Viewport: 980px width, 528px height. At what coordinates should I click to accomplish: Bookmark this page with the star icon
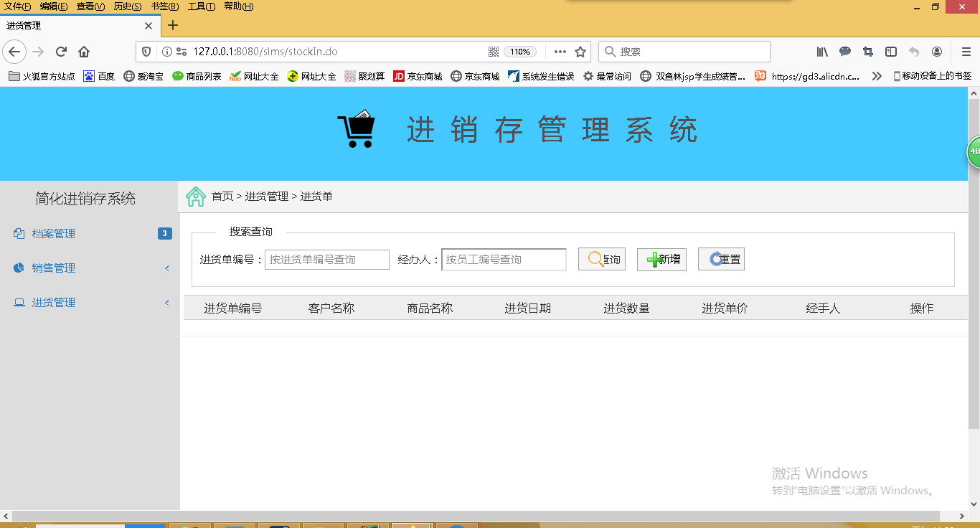tap(580, 52)
